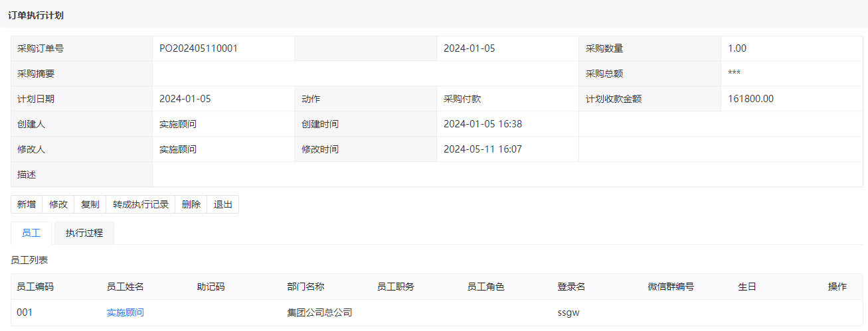868x331 pixels.
Task: Select the 001 employee code cell
Action: [25, 312]
